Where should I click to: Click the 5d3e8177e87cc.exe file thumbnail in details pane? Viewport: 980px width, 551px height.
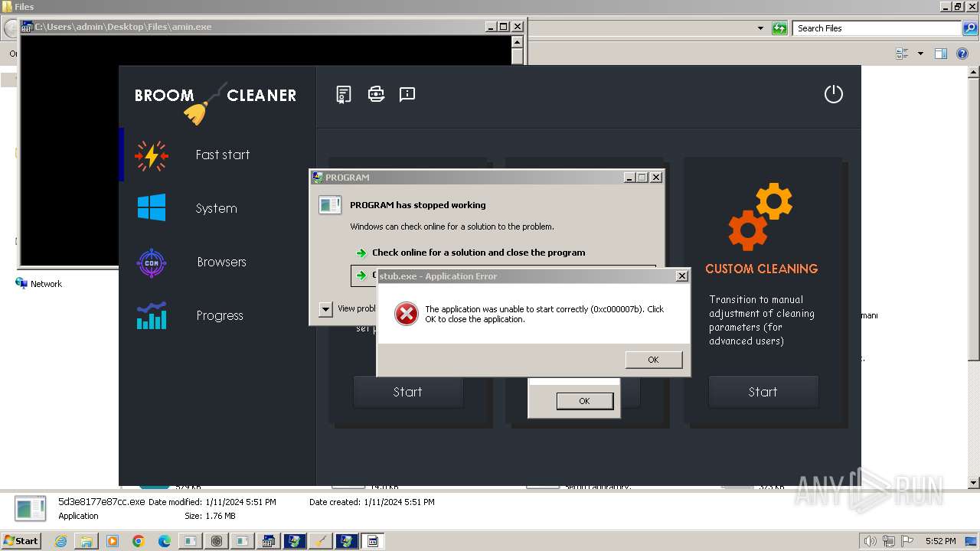(x=31, y=508)
